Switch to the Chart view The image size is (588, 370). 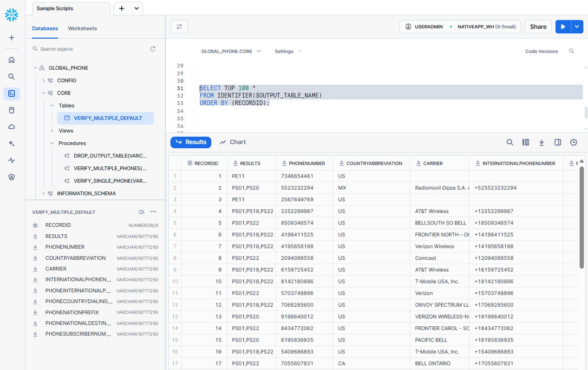click(x=233, y=142)
